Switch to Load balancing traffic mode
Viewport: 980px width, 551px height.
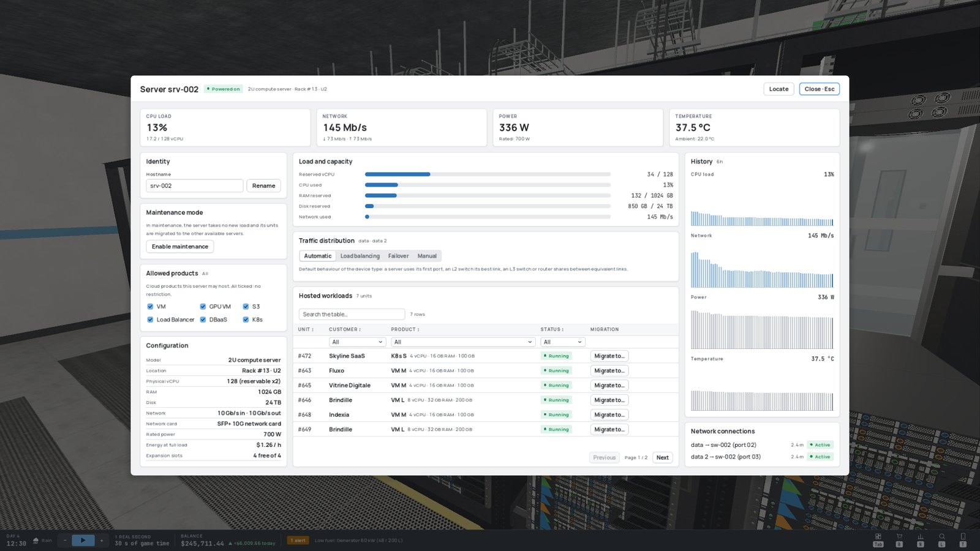[x=360, y=257]
